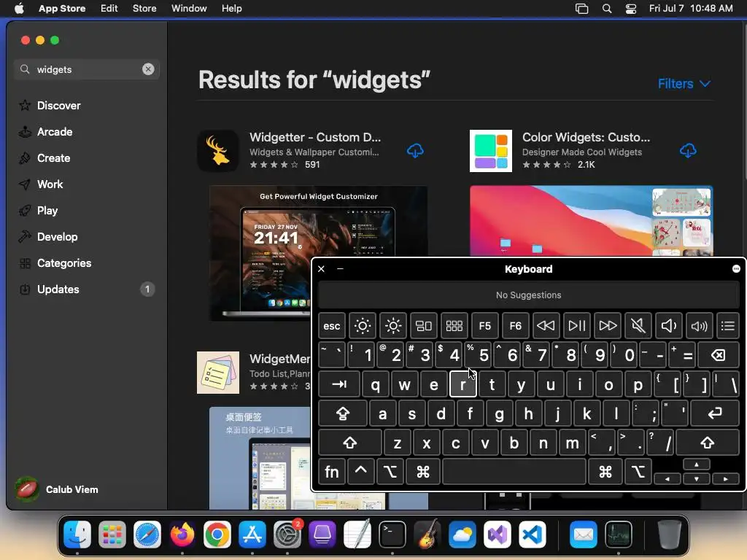Tap the up arrow key

pos(696,464)
